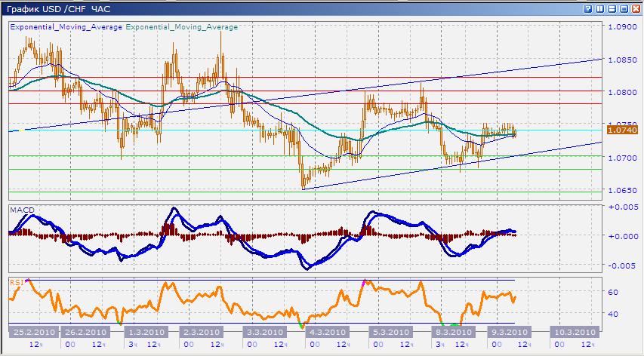The image size is (644, 356).
Task: Click the -0.005 MACD scale value
Action: coord(623,265)
